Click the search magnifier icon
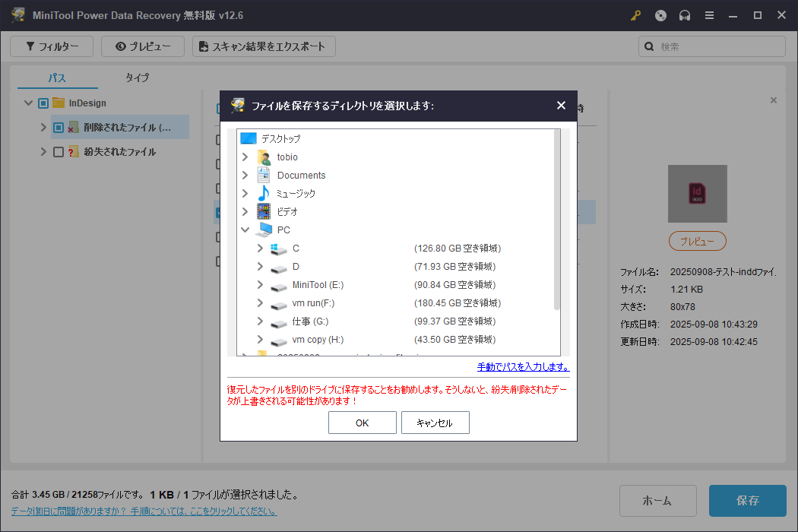 [649, 46]
